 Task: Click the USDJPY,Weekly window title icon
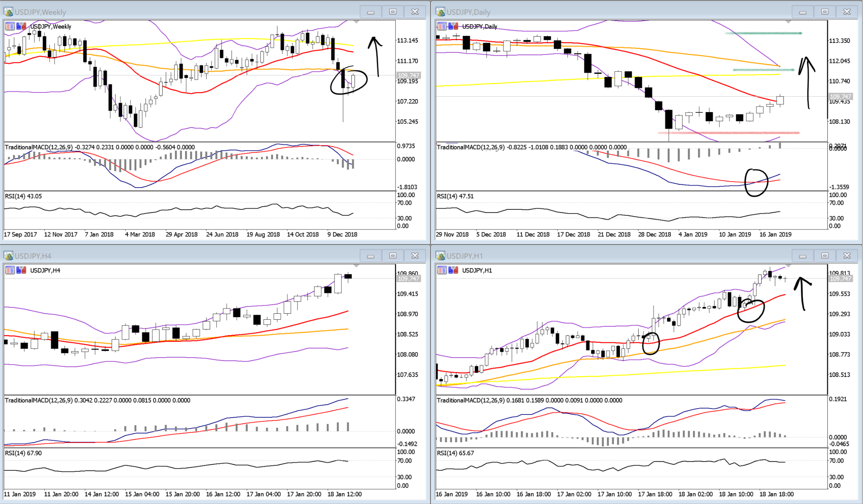pos(8,12)
